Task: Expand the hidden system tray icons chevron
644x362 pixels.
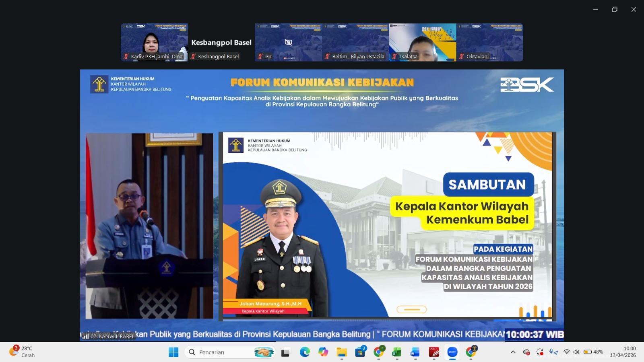Action: tap(513, 352)
